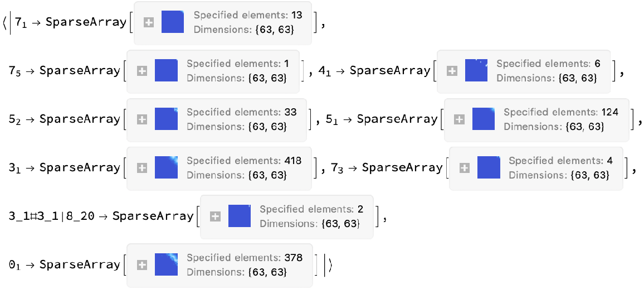Click the plus icon of the 7₃ SparseArray

(465, 167)
